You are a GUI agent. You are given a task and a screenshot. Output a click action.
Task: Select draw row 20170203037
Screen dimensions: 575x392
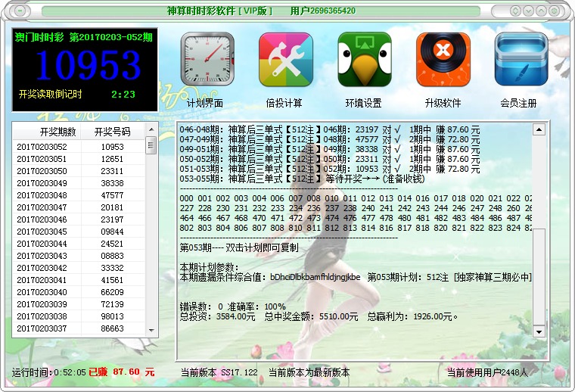point(79,328)
